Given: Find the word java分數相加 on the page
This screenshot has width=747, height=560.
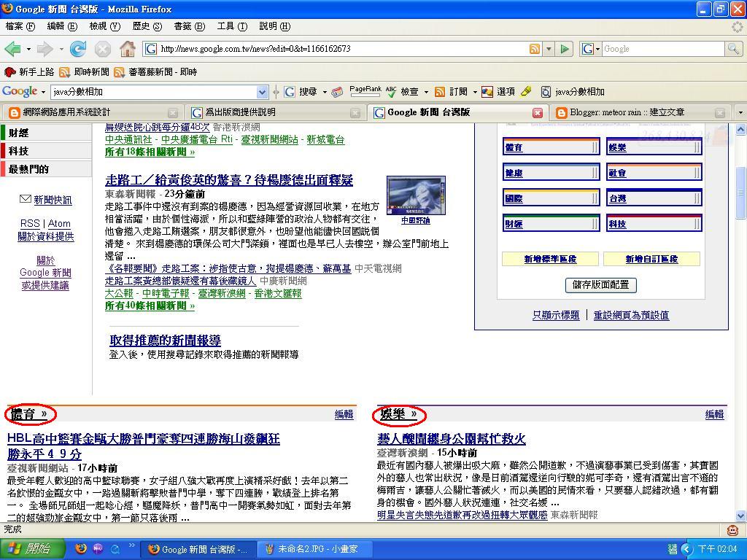Looking at the screenshot, I should tap(573, 91).
